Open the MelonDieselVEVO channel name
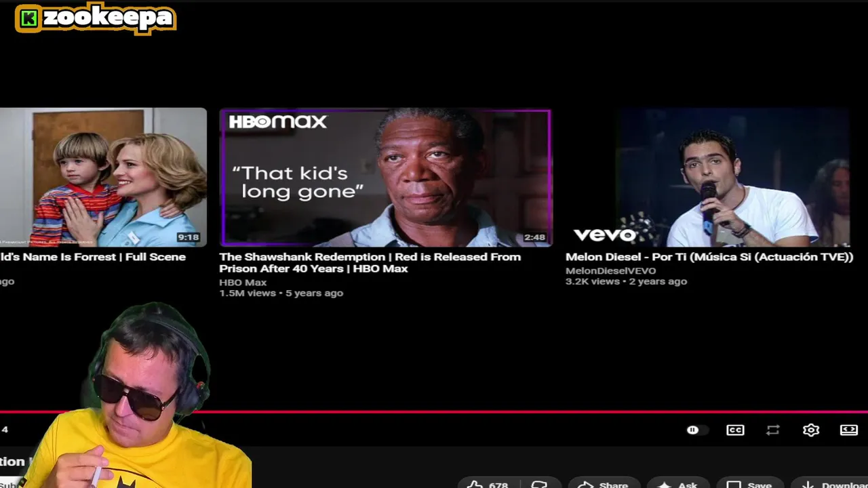The width and height of the screenshot is (868, 488). tap(611, 270)
